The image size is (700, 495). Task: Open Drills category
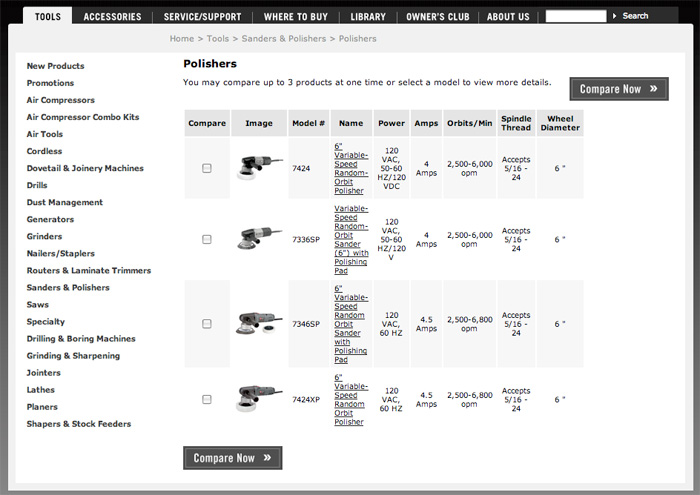tap(37, 185)
